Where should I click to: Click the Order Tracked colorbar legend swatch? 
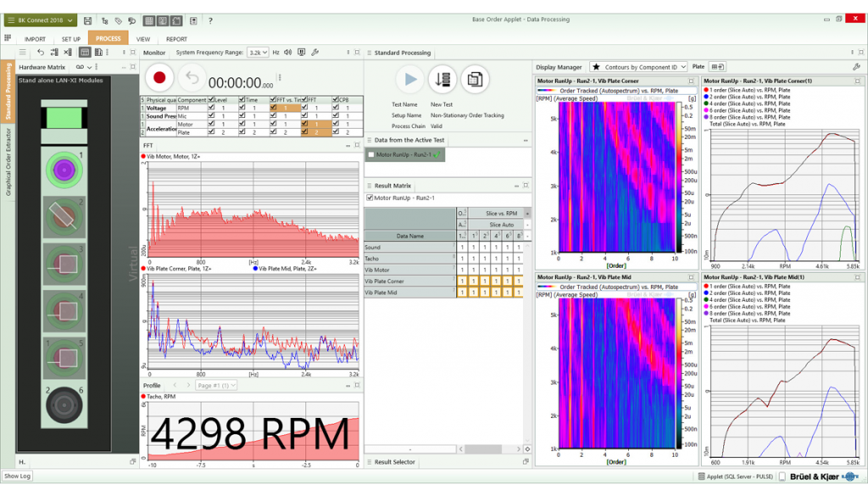tap(547, 91)
